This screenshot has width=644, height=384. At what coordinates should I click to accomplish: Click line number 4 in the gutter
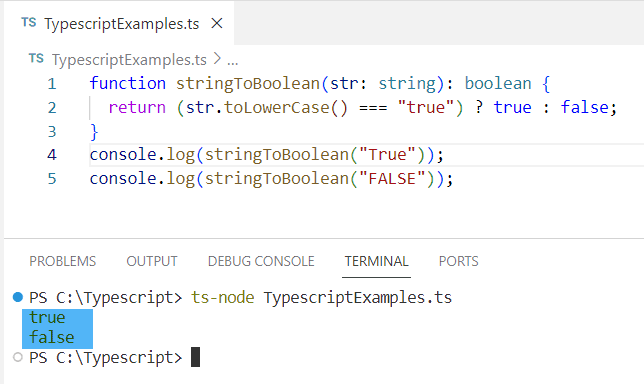[x=52, y=155]
